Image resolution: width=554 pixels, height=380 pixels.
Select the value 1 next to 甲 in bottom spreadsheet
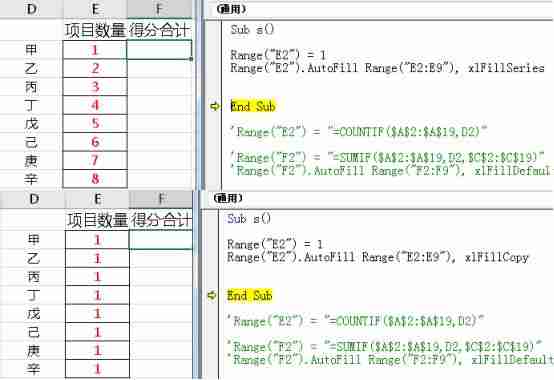[x=98, y=240]
